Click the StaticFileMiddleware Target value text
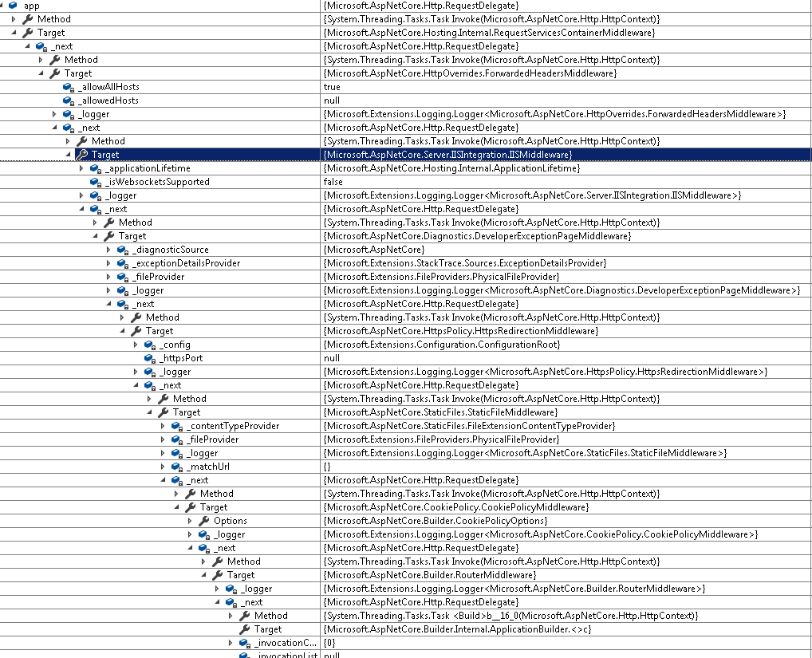 (440, 412)
